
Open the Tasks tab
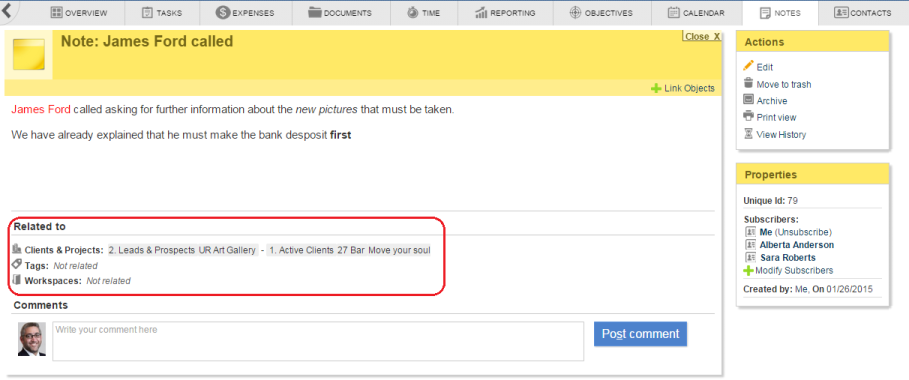[162, 13]
